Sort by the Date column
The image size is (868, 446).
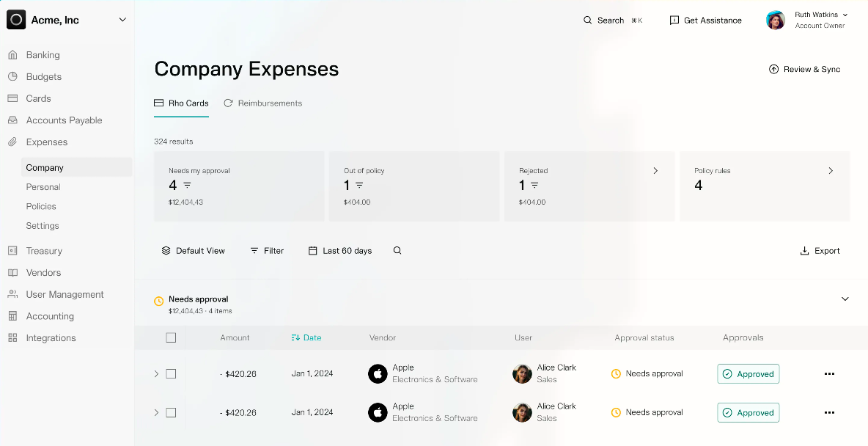306,337
